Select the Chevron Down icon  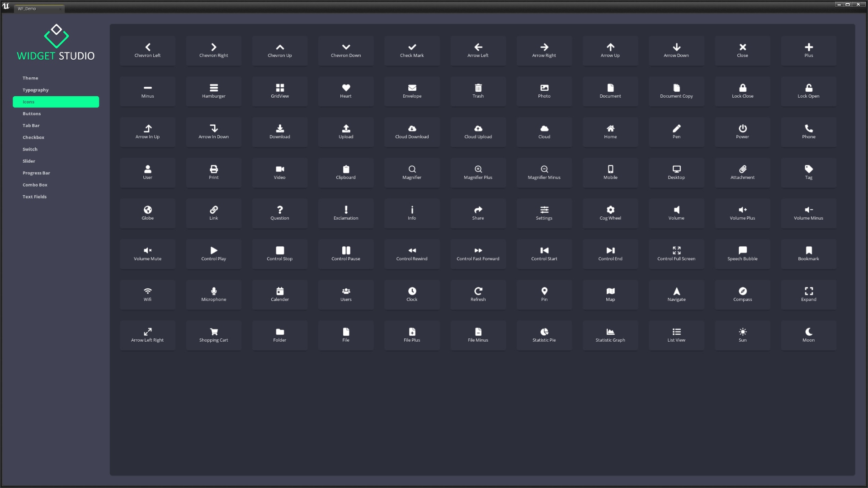pos(345,50)
